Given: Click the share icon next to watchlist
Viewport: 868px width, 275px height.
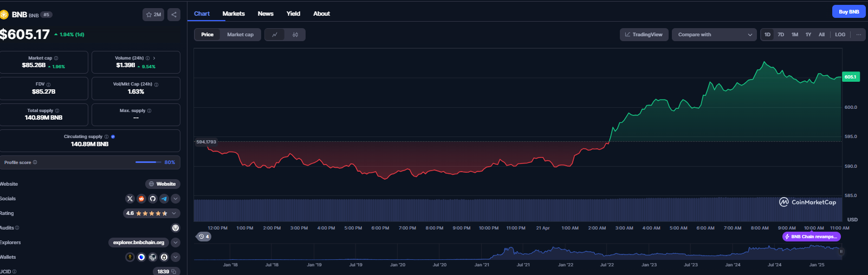Looking at the screenshot, I should point(174,15).
